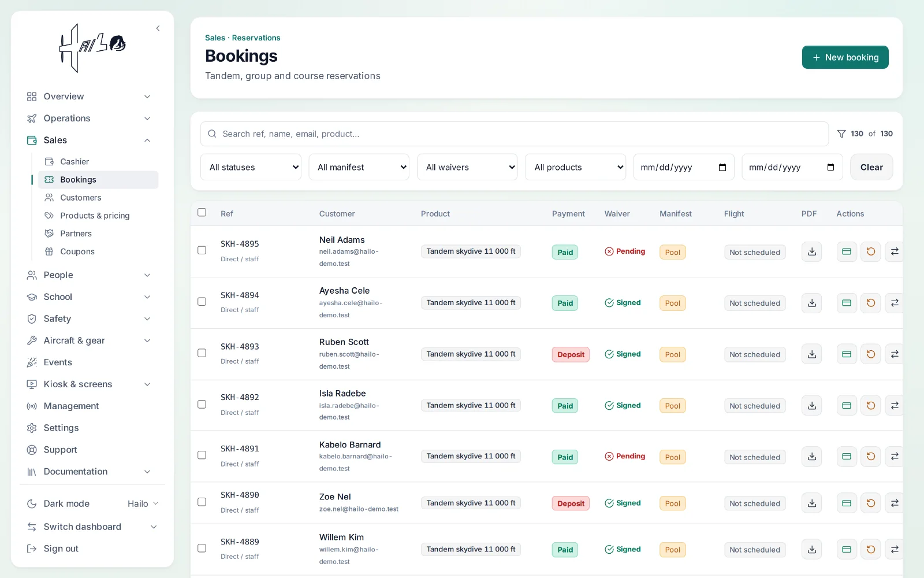Click the New booking button
Image resolution: width=924 pixels, height=578 pixels.
point(845,57)
